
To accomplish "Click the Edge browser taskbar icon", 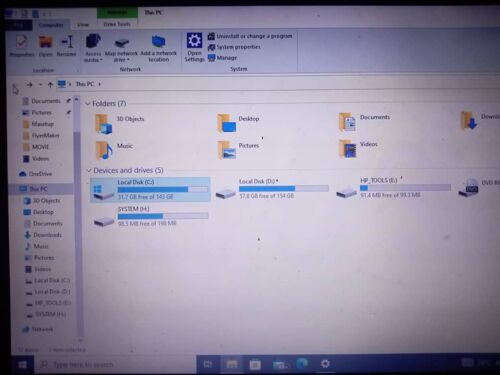I will [302, 364].
